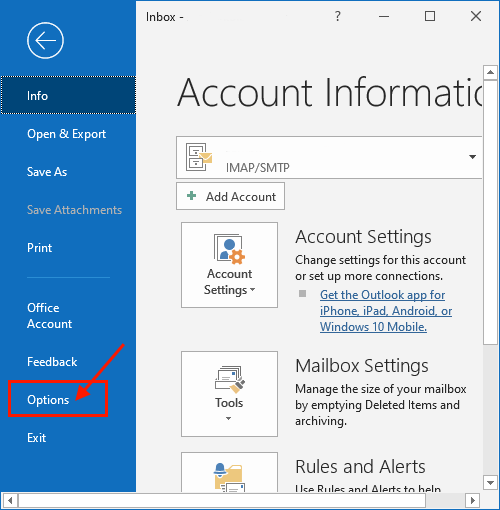This screenshot has height=510, width=500.
Task: Click the vertical scrollbar up arrow
Action: [x=490, y=72]
